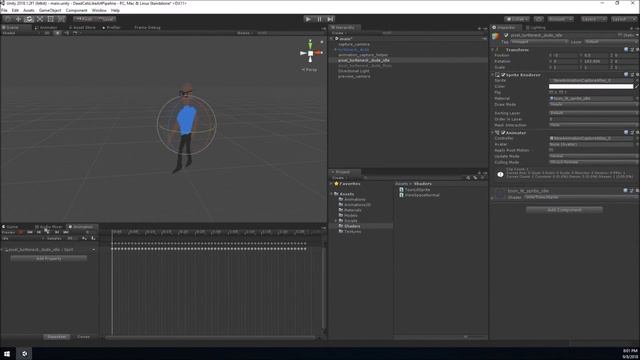Open the Window menu
Screen dimensions: 640x360
coord(99,10)
